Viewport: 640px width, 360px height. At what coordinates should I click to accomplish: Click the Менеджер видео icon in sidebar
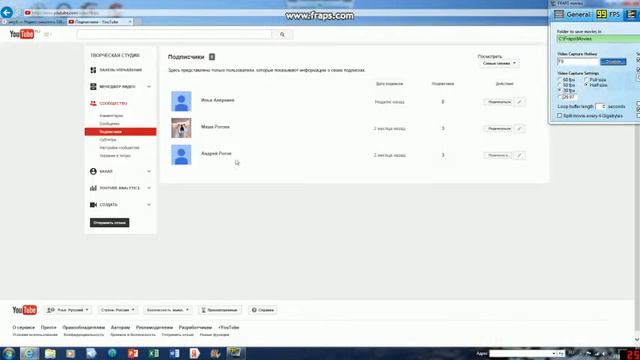tap(93, 87)
